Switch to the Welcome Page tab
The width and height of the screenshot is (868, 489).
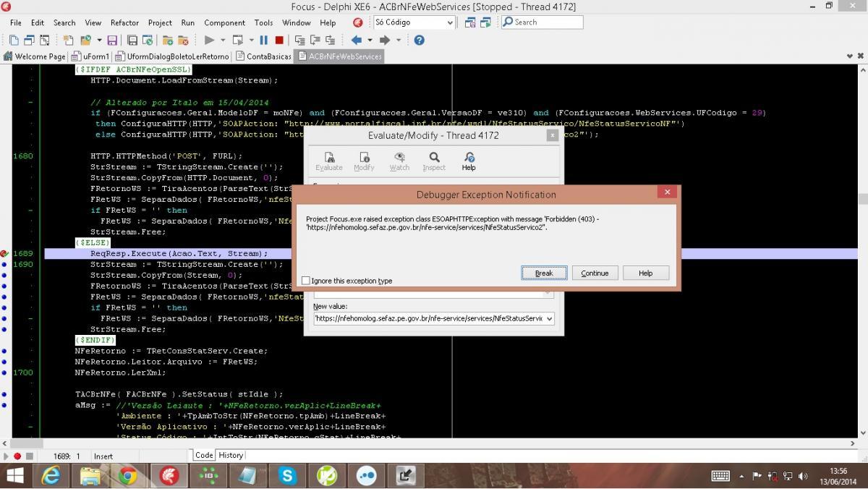(35, 56)
